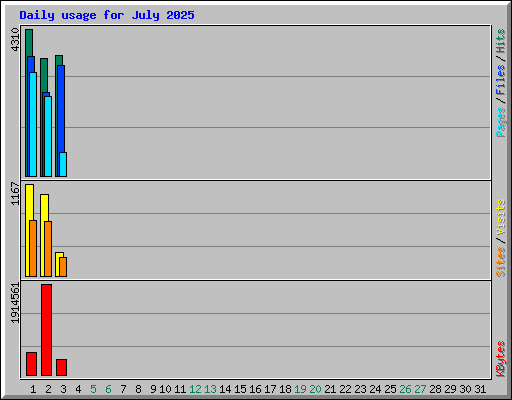The width and height of the screenshot is (512, 400).
Task: Click the day 30 label on x-axis
Action: pos(465,389)
